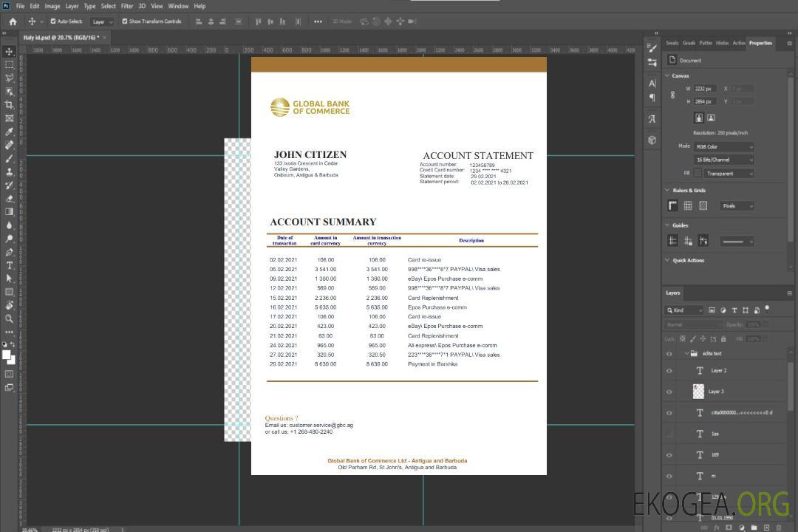Viewport: 798px width, 532px height.
Task: Open the Image menu
Action: point(52,6)
